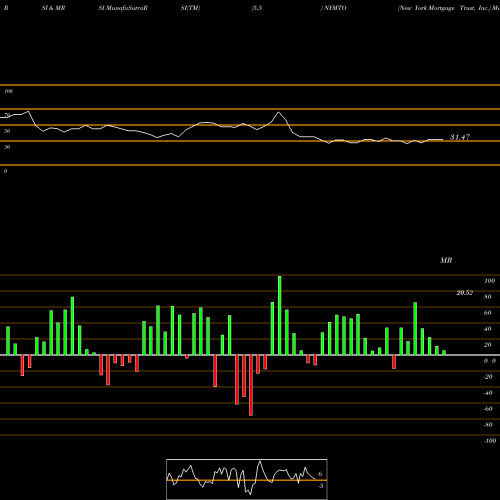
Task: Click the 40 label on MR axis
Action: tap(488, 329)
